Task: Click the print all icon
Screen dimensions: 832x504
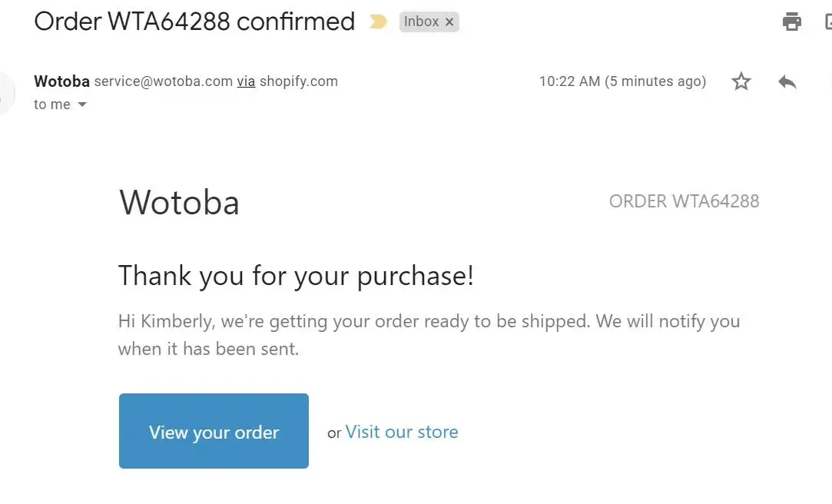Action: coord(792,22)
